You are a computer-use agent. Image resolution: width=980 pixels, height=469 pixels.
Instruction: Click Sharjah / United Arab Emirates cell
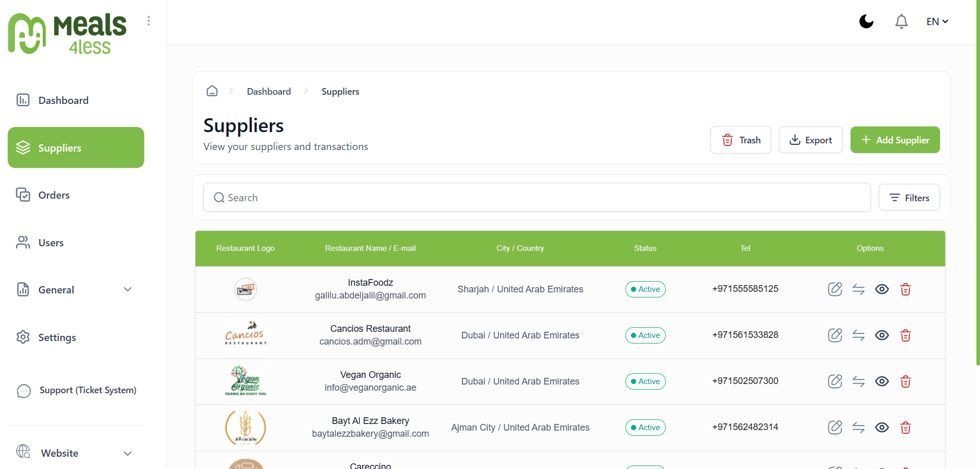coord(520,289)
